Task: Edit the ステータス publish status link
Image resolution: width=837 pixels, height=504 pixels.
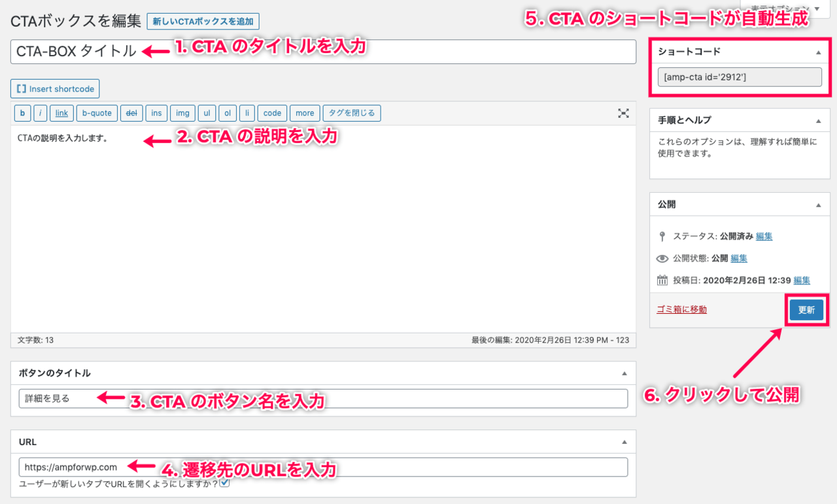Action: point(764,237)
